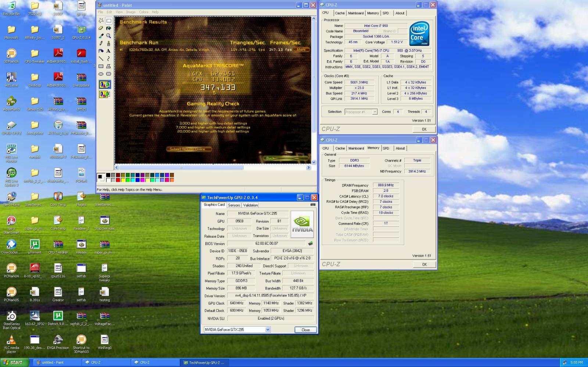The image size is (588, 367).
Task: Open the GPU selector dropdown in GPU-Z
Action: [268, 330]
